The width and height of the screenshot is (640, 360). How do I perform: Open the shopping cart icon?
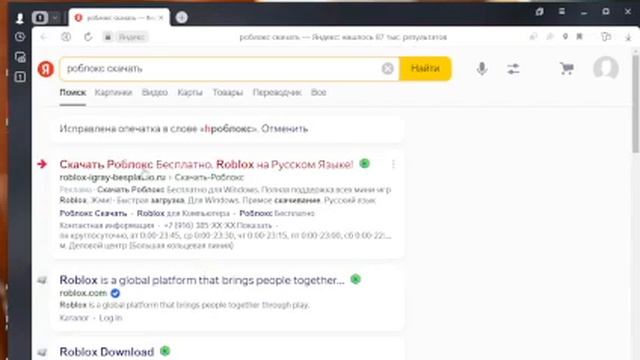click(567, 69)
